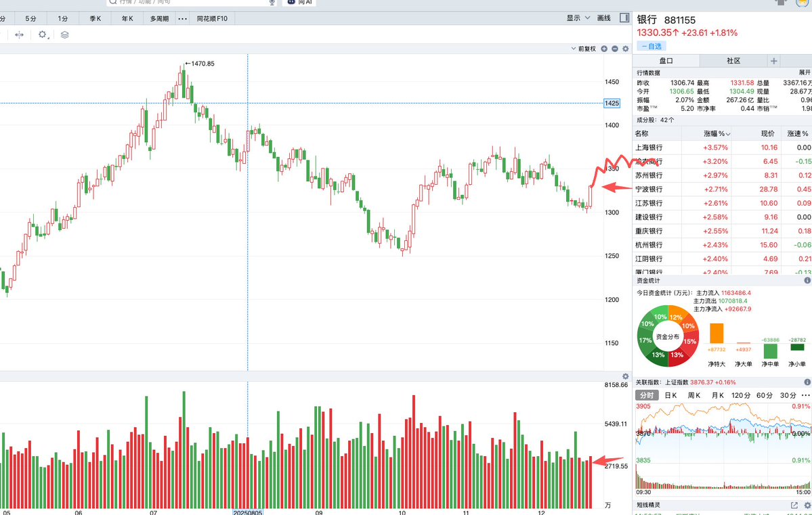Click the stacked layers overlay icon
Viewport: 812px width, 515px height.
[x=65, y=35]
